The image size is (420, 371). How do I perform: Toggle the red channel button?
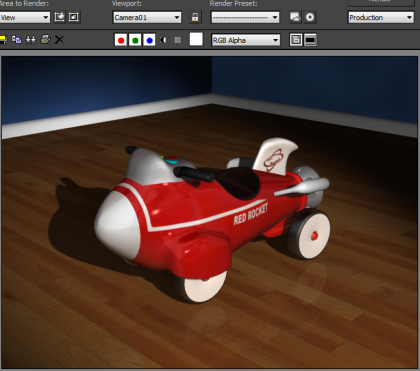point(121,40)
